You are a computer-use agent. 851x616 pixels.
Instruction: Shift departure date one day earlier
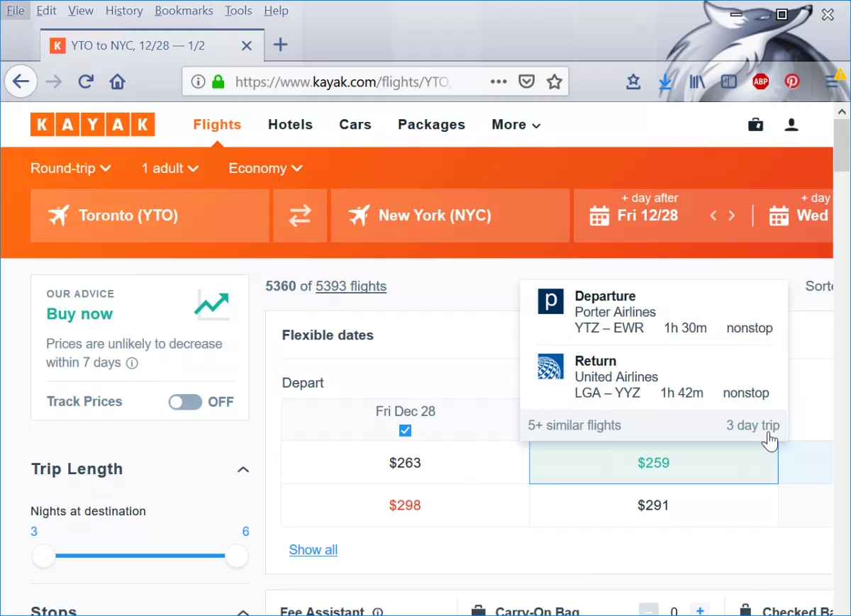coord(713,215)
